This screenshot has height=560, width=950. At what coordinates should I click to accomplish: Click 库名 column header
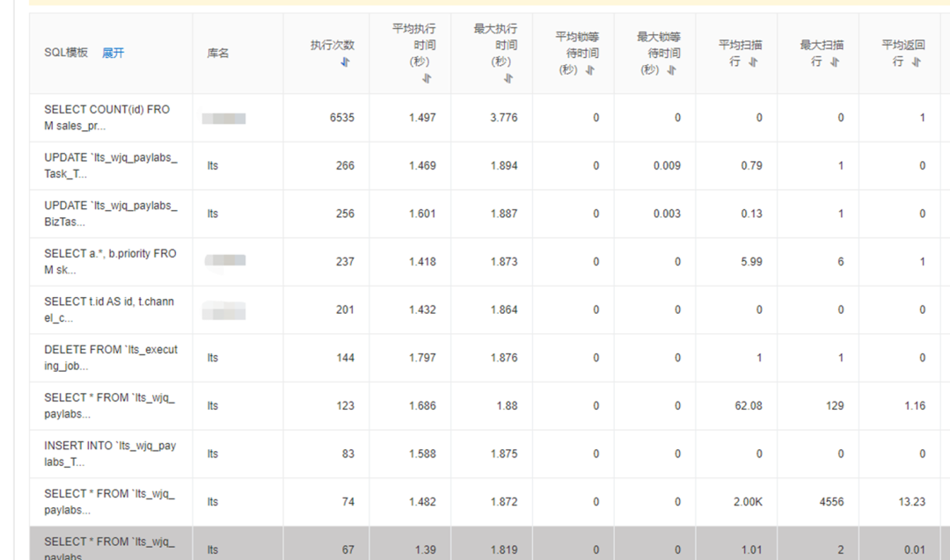tap(218, 54)
